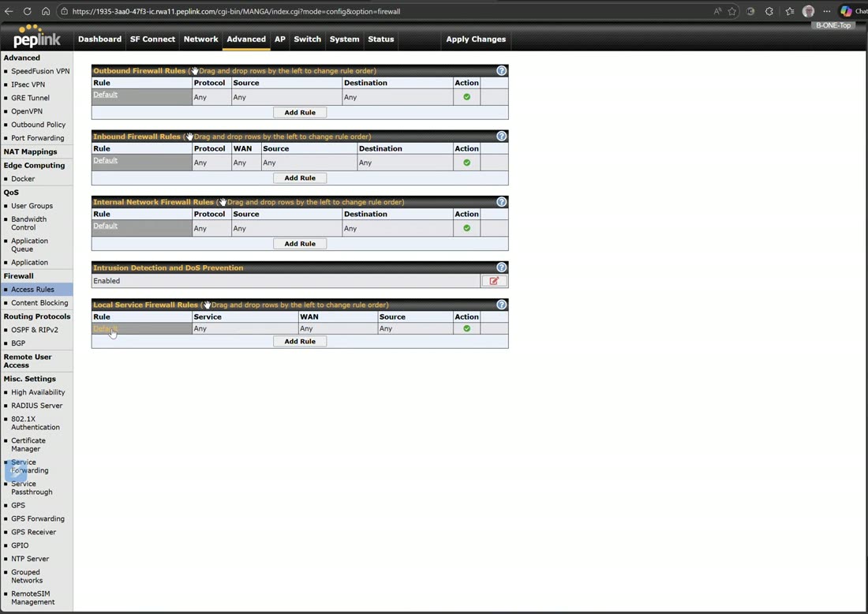Open the Network tab

[x=201, y=39]
